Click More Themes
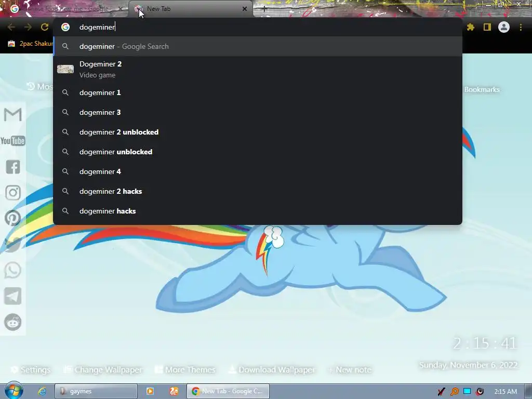 [185, 369]
